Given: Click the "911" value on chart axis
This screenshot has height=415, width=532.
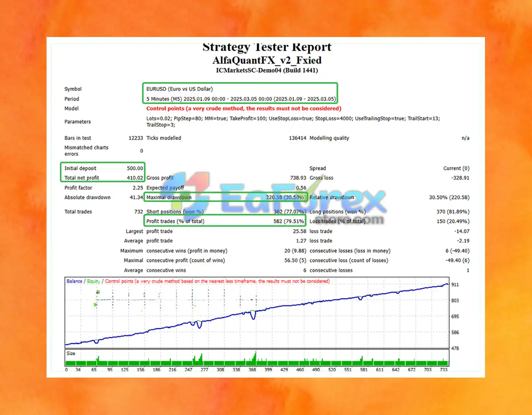Looking at the screenshot, I should click(x=455, y=285).
